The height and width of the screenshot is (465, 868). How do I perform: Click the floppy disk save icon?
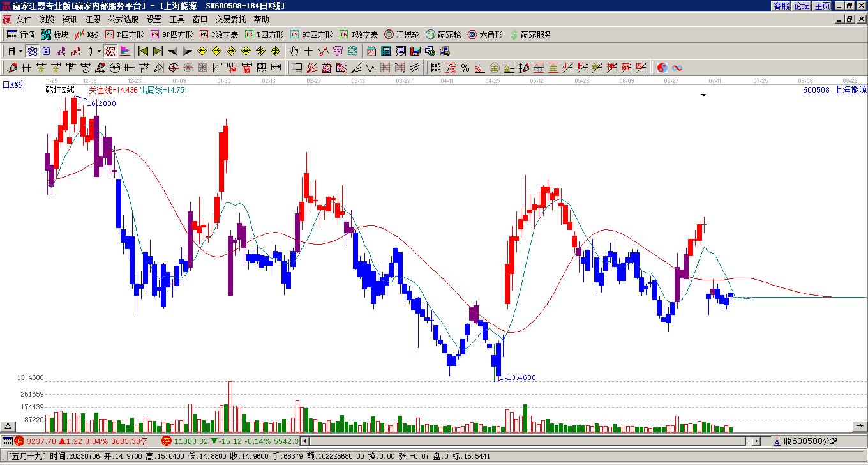click(x=415, y=51)
